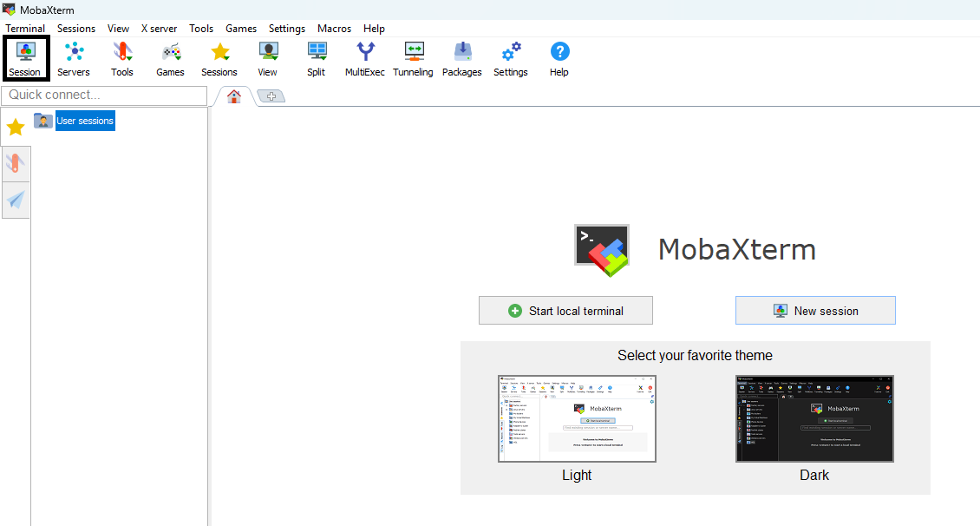The width and height of the screenshot is (980, 526).
Task: Open the View menu
Action: click(118, 29)
